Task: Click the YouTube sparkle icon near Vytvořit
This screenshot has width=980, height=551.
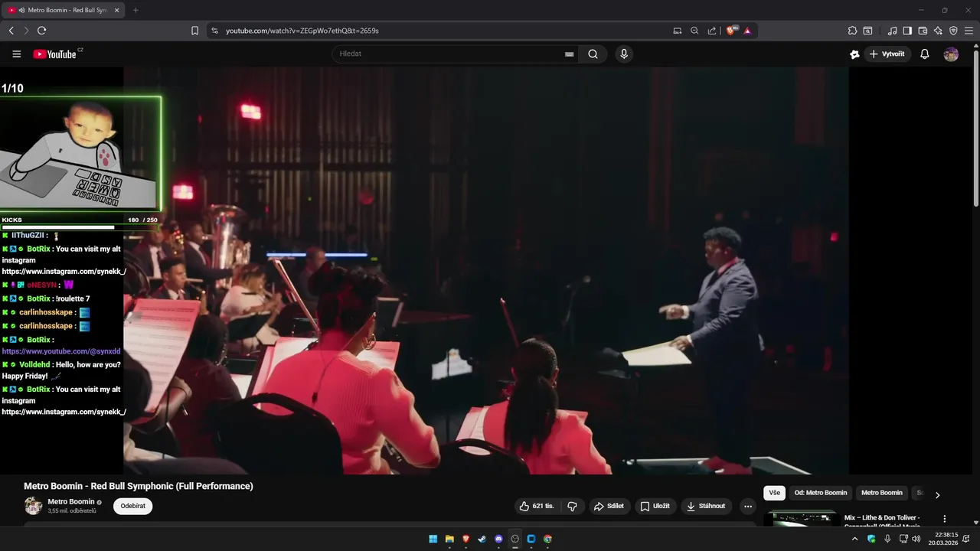Action: click(854, 54)
